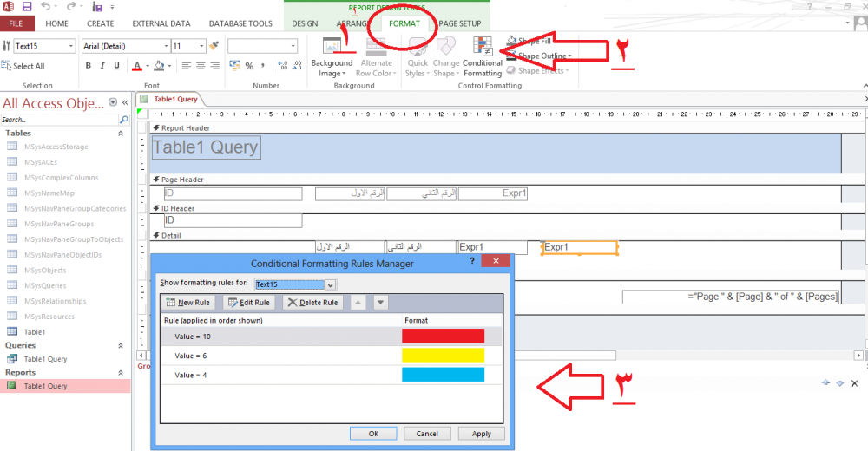The width and height of the screenshot is (868, 451).
Task: Click the Redo arrow icon
Action: coord(71,7)
